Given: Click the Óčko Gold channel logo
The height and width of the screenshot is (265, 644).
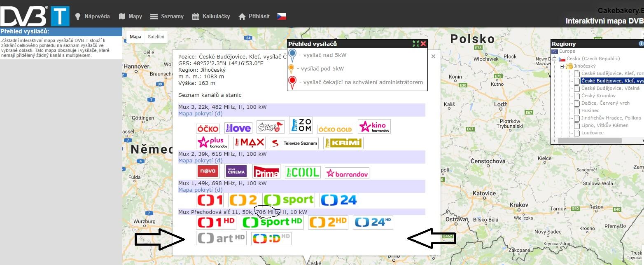Looking at the screenshot, I should 335,129.
